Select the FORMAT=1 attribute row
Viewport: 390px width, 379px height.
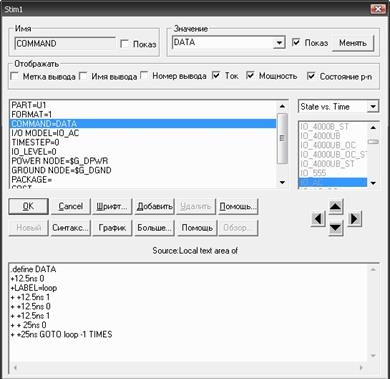pyautogui.click(x=143, y=114)
